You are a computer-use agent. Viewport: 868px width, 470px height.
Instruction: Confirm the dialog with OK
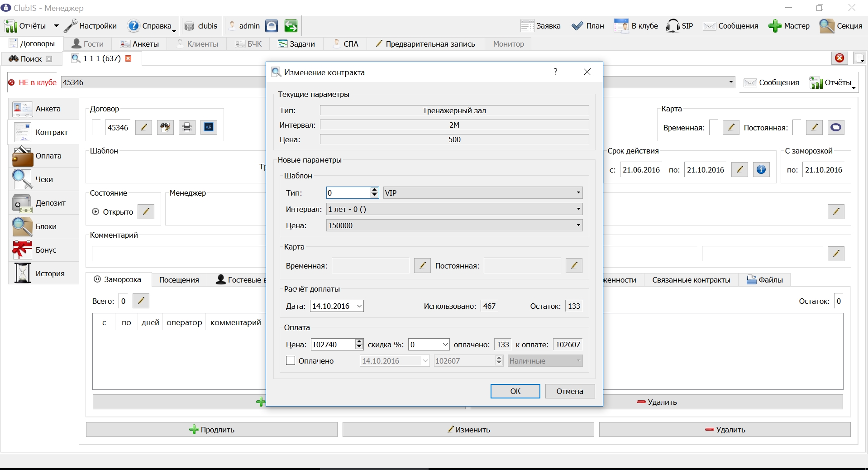[515, 391]
